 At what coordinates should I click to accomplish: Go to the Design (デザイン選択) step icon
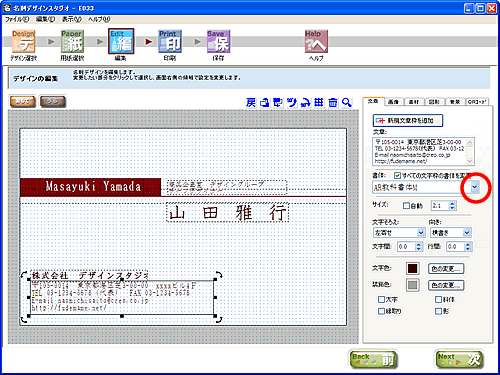pos(23,42)
